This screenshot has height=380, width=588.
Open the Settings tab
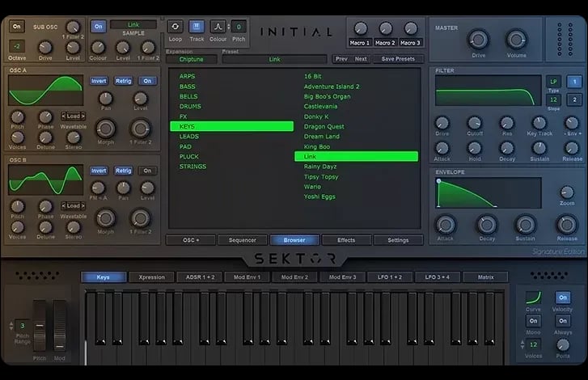(x=398, y=240)
